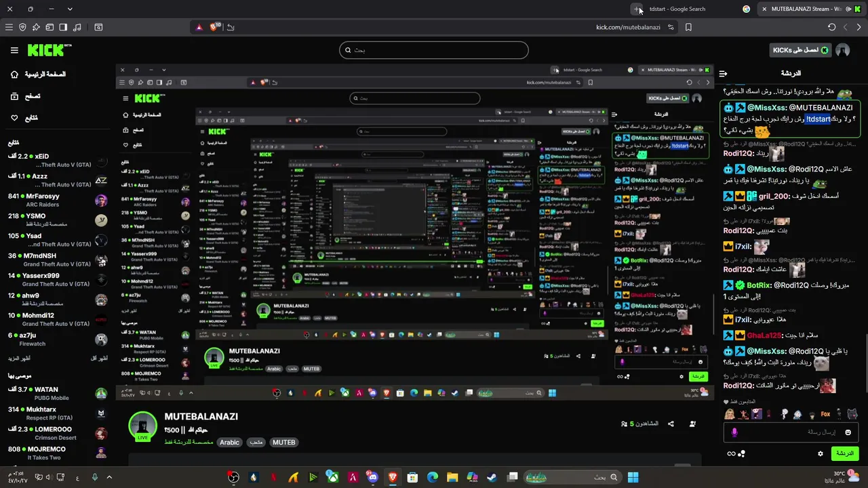Collapse show less followed channels
Viewport: 868px width, 488px height.
99,358
